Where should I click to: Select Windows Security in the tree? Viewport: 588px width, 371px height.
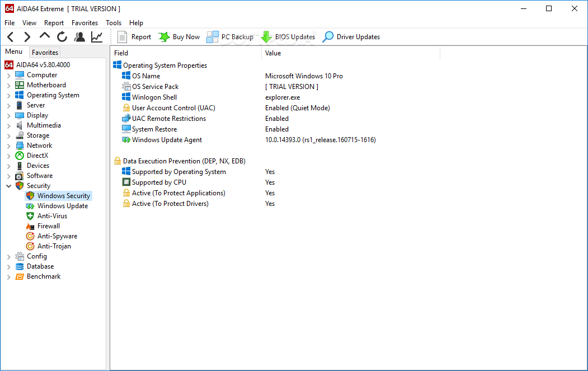tap(59, 196)
